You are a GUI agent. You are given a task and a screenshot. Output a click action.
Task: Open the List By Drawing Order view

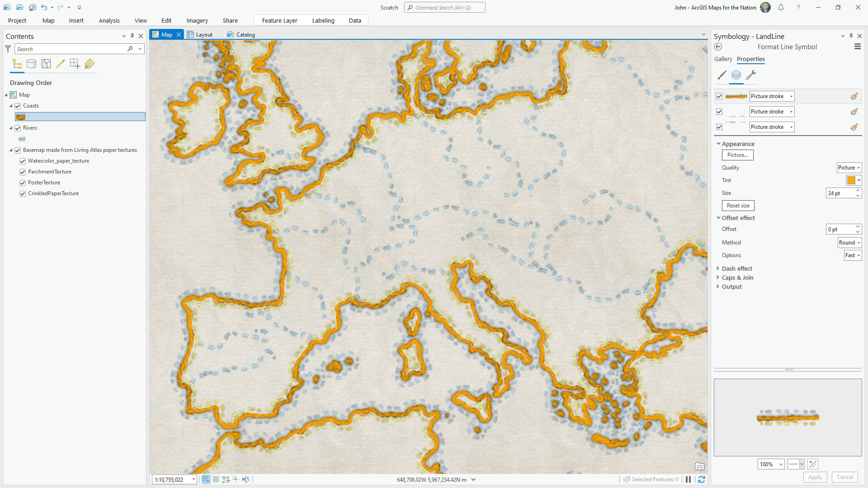coord(17,64)
